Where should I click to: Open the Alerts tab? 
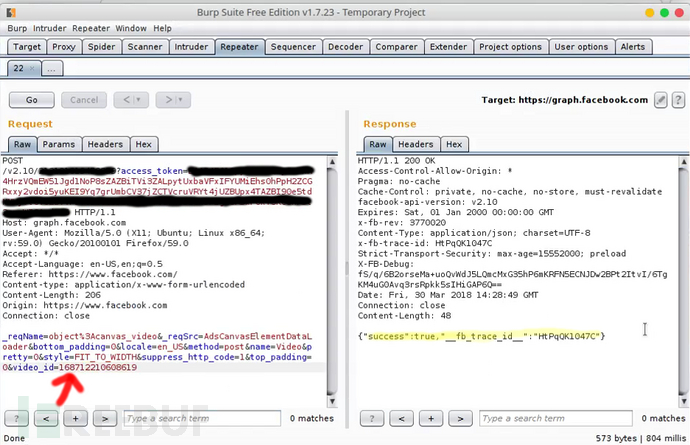click(633, 47)
